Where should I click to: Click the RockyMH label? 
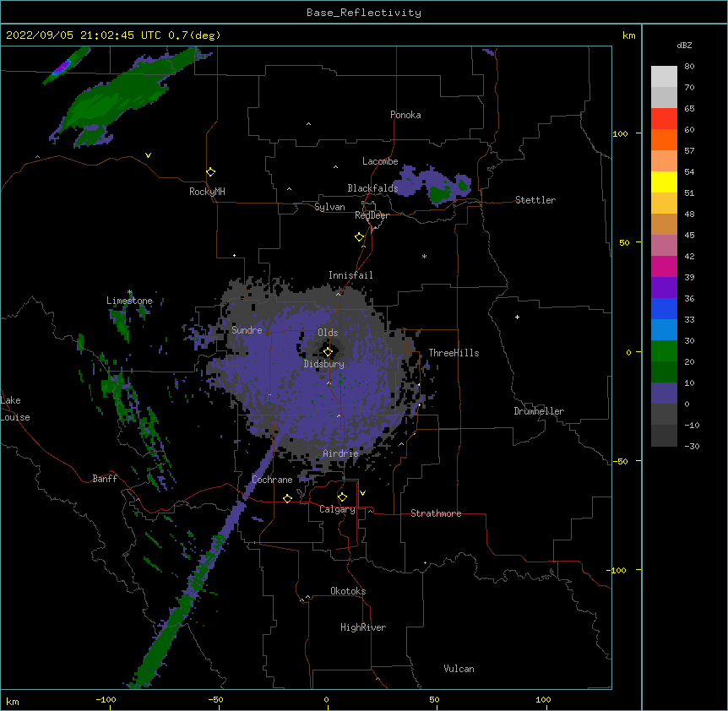[x=207, y=192]
